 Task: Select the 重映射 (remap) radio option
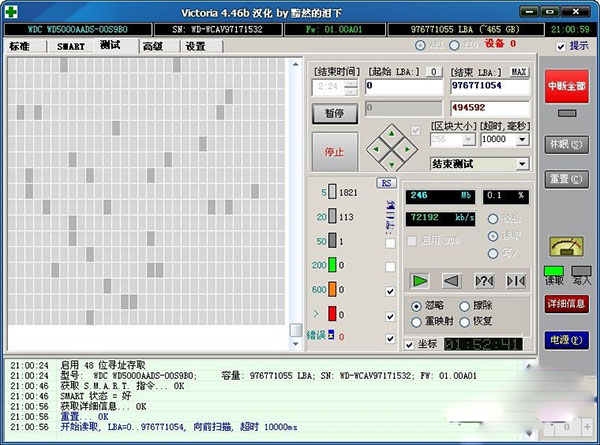pos(418,322)
